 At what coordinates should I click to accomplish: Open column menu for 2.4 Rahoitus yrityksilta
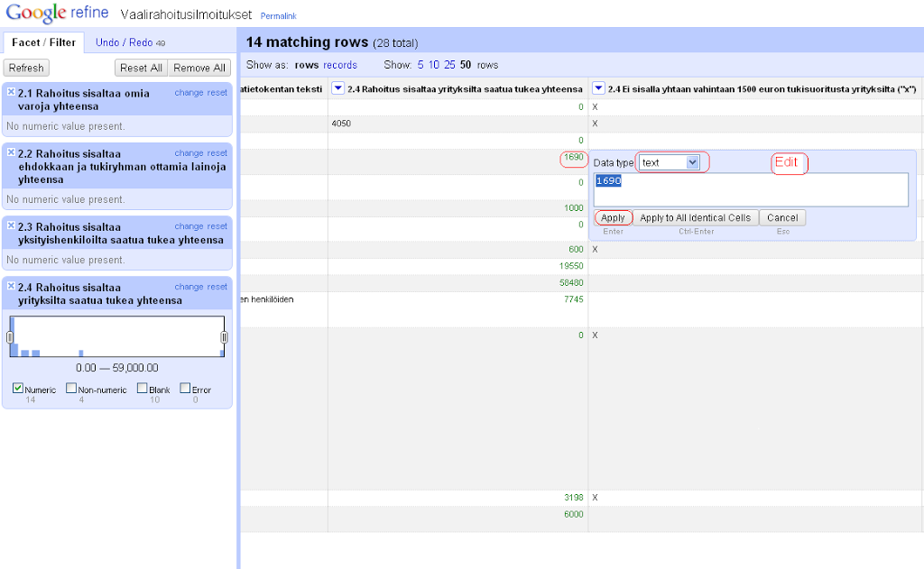coord(338,88)
